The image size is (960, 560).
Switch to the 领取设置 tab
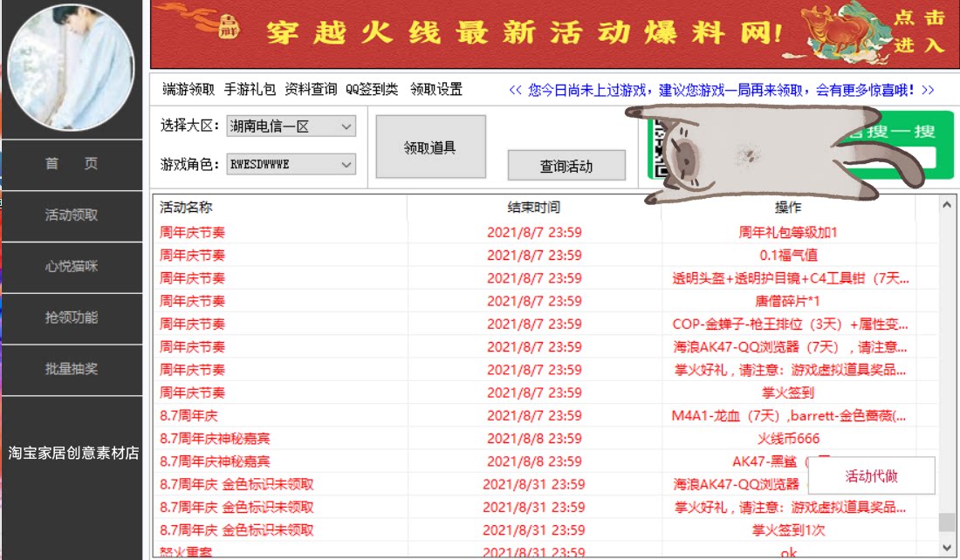(x=434, y=89)
